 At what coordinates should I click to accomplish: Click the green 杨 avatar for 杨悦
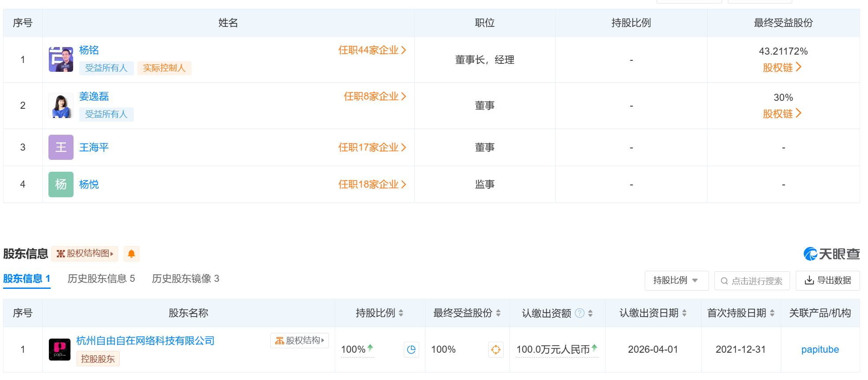(x=61, y=184)
